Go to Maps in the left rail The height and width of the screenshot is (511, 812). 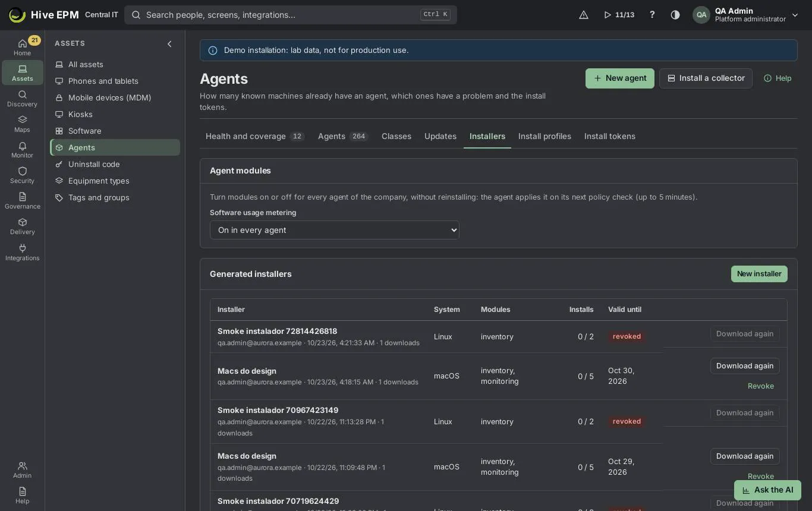coord(22,124)
